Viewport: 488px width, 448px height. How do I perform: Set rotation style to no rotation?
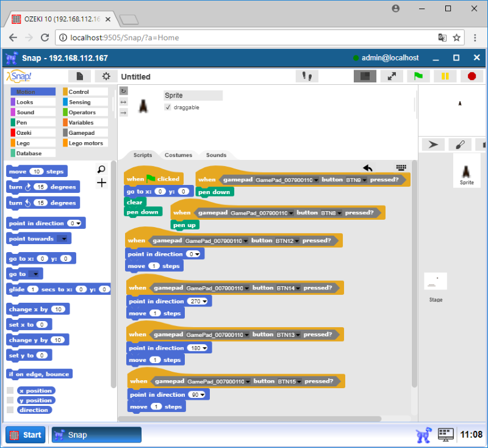pyautogui.click(x=124, y=112)
